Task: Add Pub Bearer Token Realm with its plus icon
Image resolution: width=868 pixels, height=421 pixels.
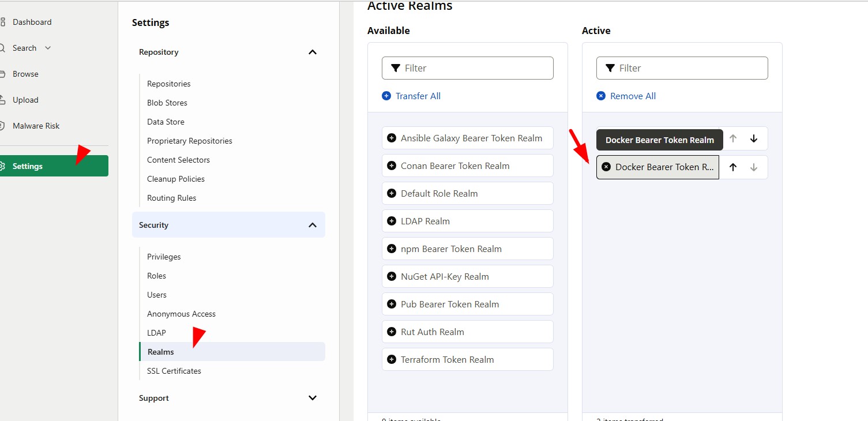Action: (x=392, y=305)
